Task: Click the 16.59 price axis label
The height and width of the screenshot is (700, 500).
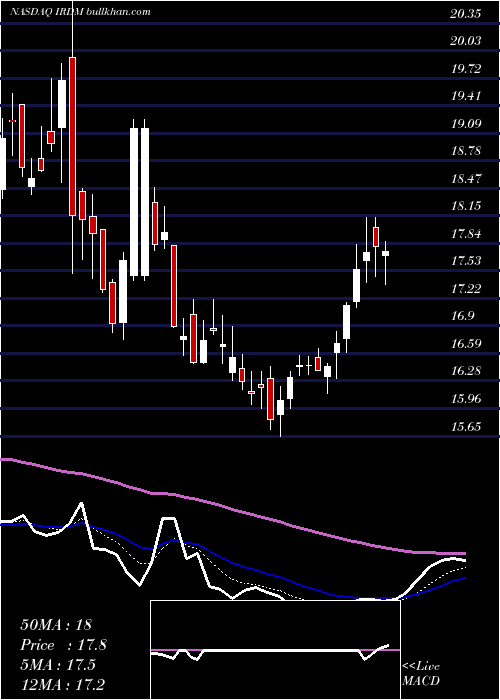Action: 466,343
